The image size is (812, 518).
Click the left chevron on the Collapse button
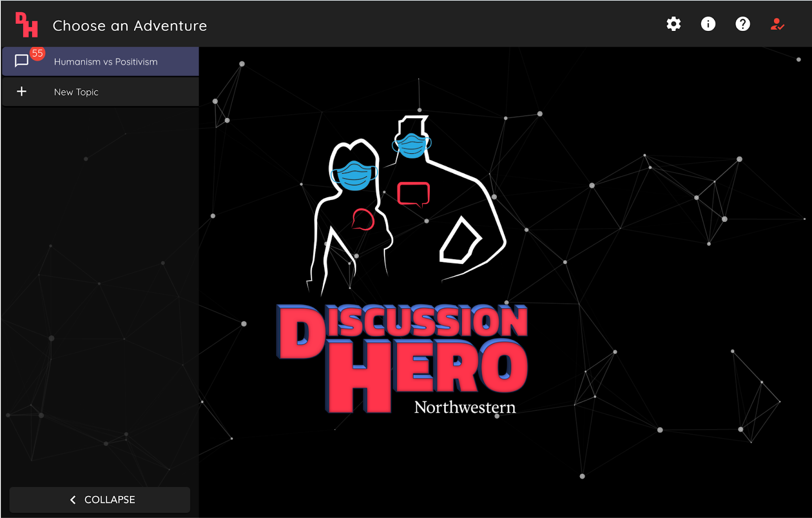click(x=73, y=500)
